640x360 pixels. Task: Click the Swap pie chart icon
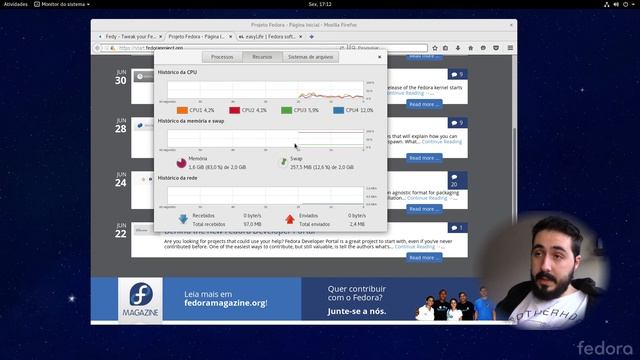283,162
